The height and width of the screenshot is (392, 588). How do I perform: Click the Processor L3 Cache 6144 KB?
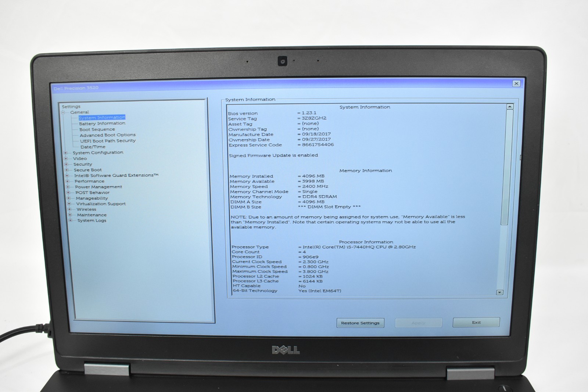tap(312, 281)
